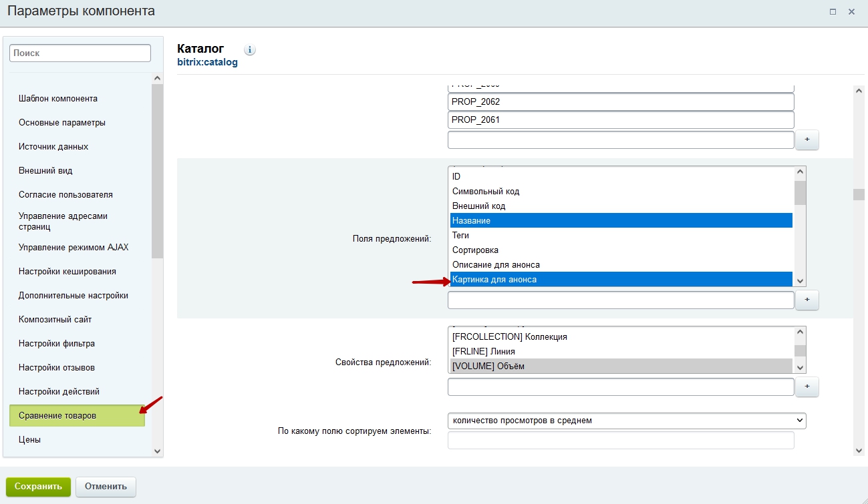Maximize the component parameters window

833,12
